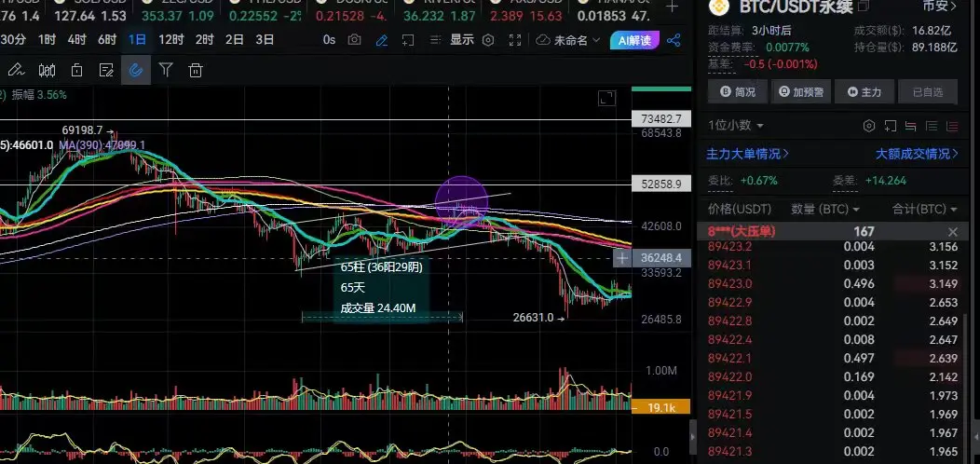Share the chart with the share icon
Viewport: 980px width, 464px height.
coord(674,41)
